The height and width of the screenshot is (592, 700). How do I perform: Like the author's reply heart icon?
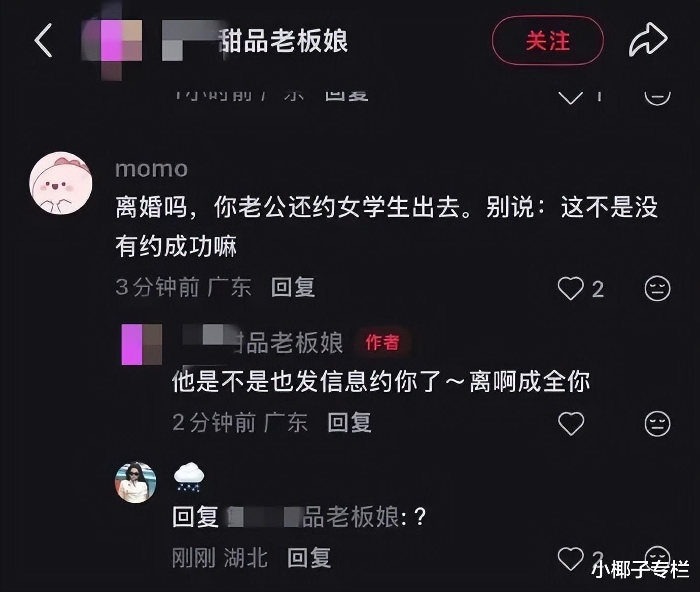point(571,423)
